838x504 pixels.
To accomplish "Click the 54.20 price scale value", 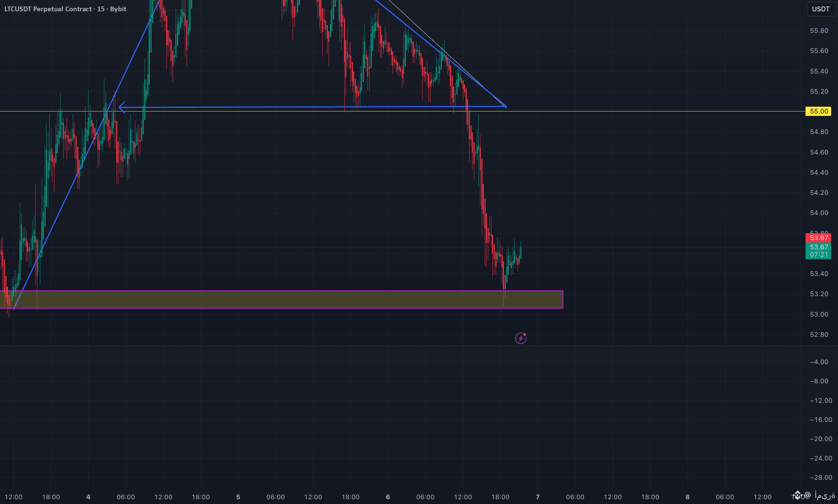I will click(x=819, y=193).
